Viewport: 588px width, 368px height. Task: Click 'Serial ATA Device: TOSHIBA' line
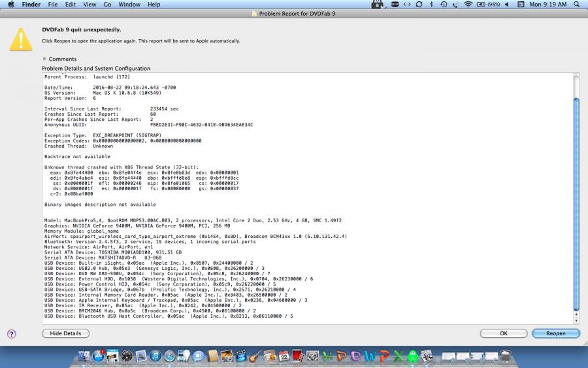point(113,252)
